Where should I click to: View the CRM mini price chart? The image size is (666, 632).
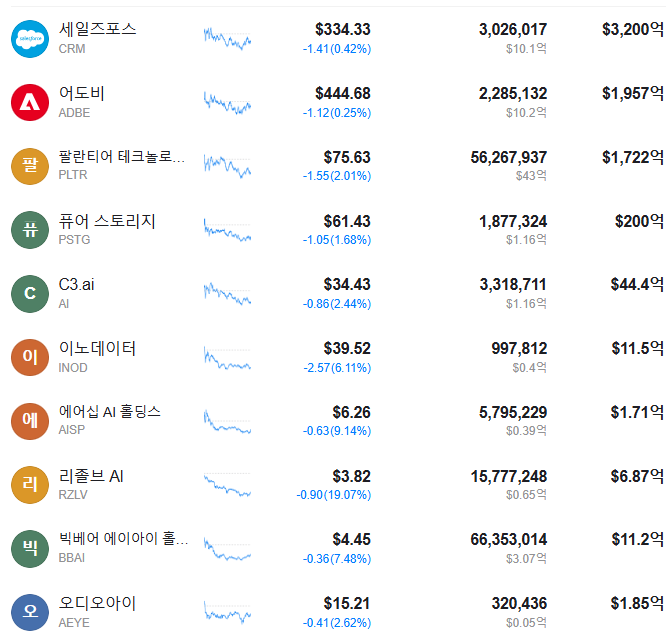pos(227,39)
